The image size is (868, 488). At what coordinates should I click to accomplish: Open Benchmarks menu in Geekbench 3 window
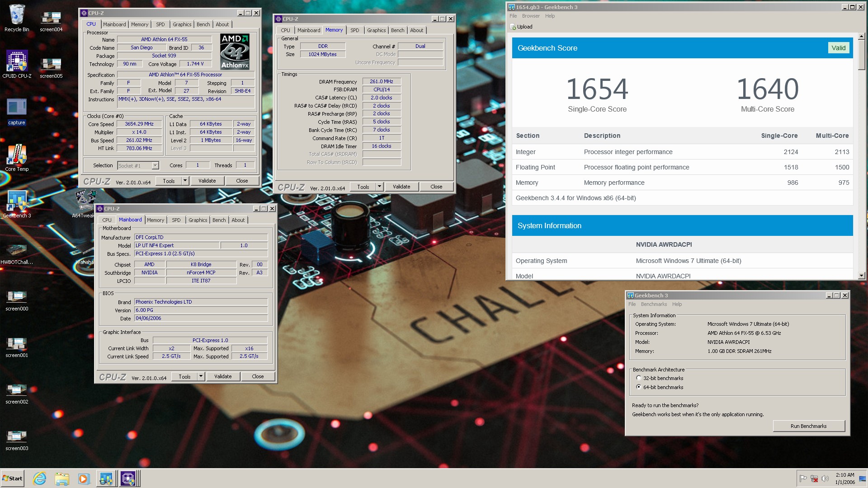point(654,304)
